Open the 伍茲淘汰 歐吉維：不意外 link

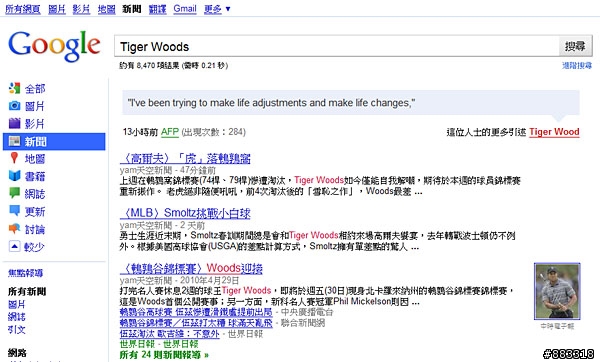point(170,334)
